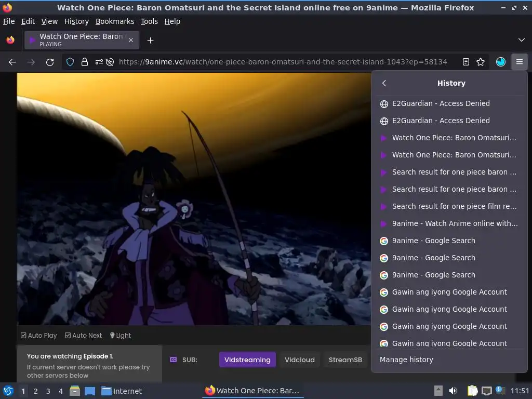Image resolution: width=532 pixels, height=399 pixels.
Task: Open site permissions icon in address bar
Action: pyautogui.click(x=99, y=62)
